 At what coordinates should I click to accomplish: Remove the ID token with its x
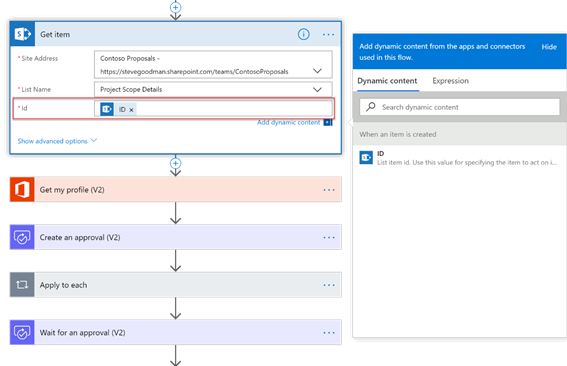pyautogui.click(x=131, y=110)
